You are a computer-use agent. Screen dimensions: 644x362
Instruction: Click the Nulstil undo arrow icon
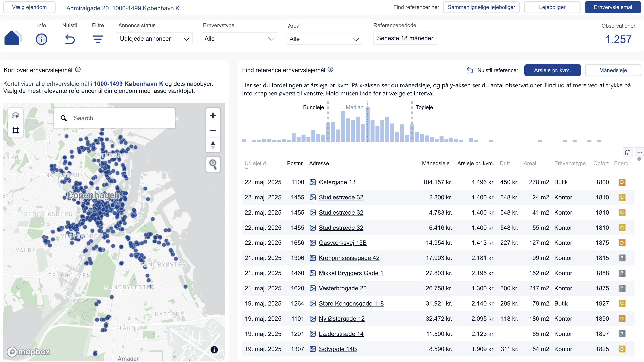(x=70, y=39)
